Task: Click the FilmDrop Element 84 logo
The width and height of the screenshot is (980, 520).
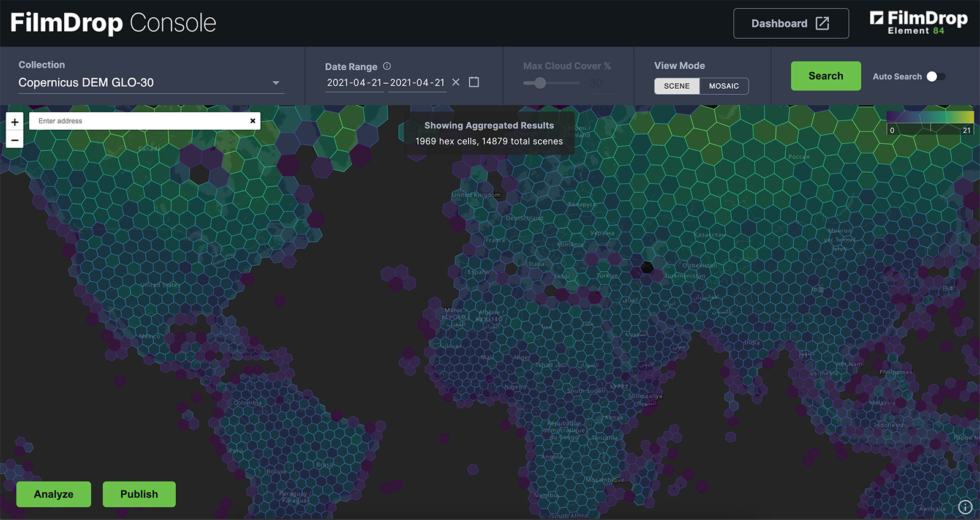Action: click(919, 23)
